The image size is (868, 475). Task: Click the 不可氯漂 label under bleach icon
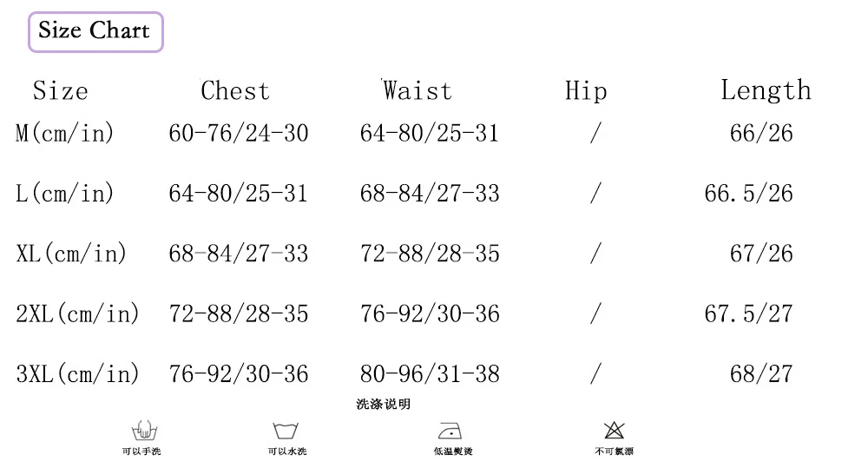pyautogui.click(x=614, y=452)
